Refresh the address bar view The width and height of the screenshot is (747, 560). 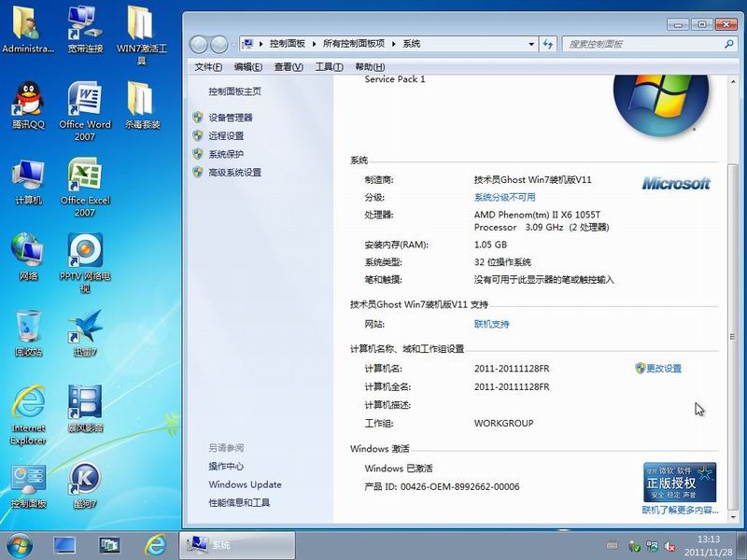pyautogui.click(x=548, y=44)
